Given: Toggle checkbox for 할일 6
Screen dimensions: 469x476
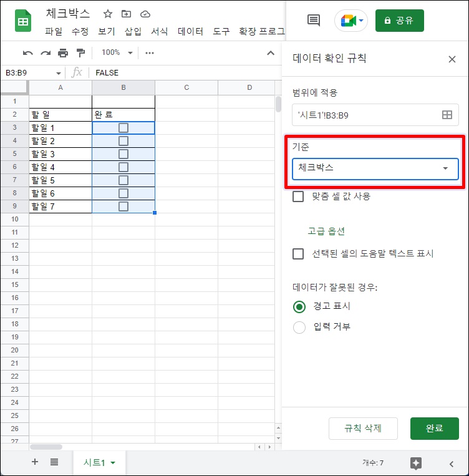Looking at the screenshot, I should pyautogui.click(x=123, y=193).
